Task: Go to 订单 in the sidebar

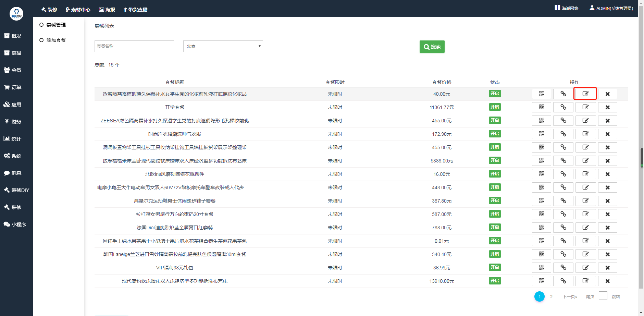Action: coord(16,87)
